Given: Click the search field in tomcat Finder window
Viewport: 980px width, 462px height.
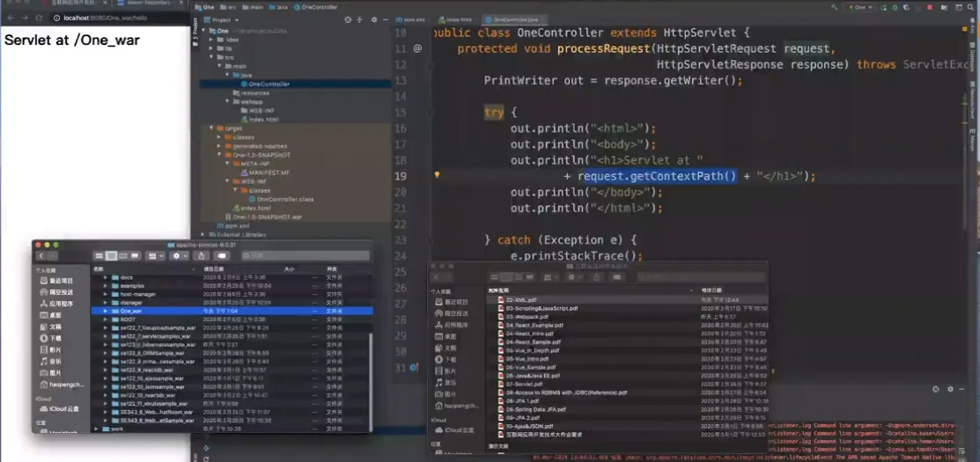Looking at the screenshot, I should coord(306,256).
